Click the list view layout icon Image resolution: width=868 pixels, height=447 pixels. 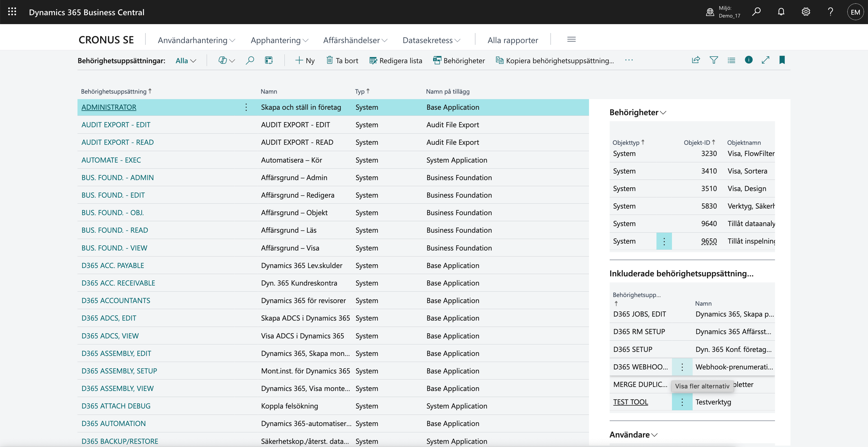click(x=731, y=60)
